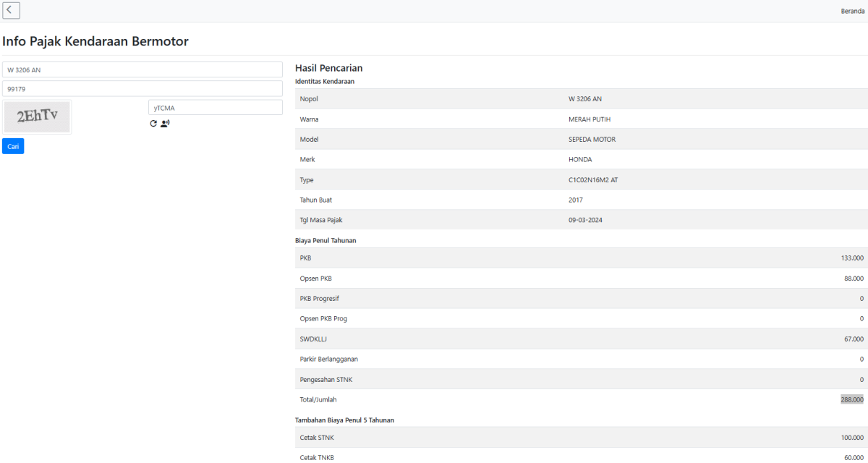Click the Opsen PKB amount 88.000
The width and height of the screenshot is (868, 463).
(853, 278)
